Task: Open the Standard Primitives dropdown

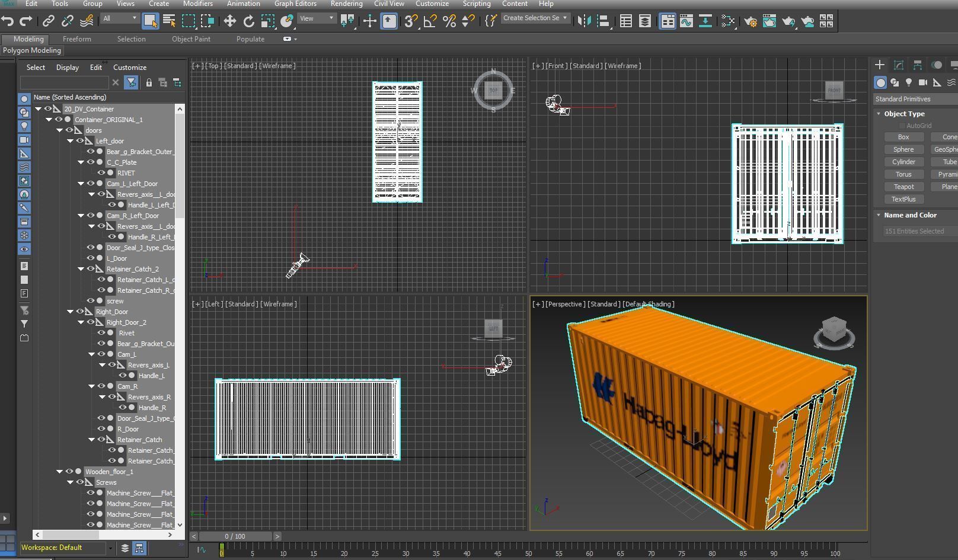Action: (915, 99)
